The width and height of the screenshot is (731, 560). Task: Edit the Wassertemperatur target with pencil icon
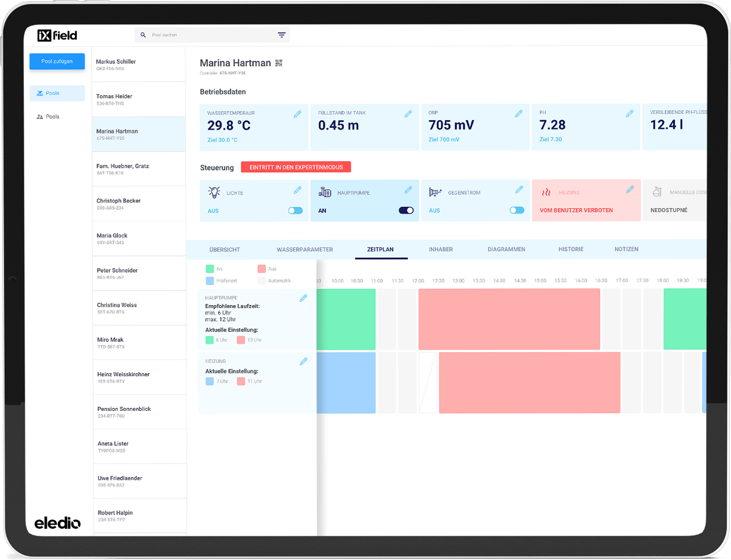click(297, 114)
